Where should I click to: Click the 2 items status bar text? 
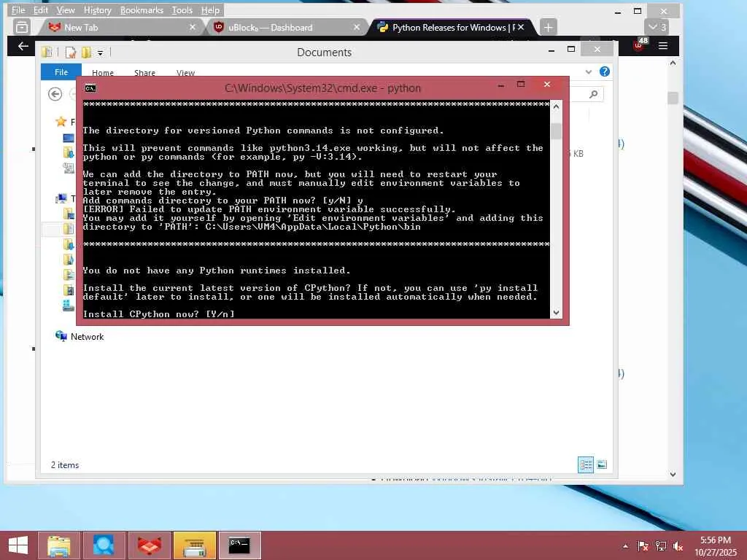(x=65, y=464)
